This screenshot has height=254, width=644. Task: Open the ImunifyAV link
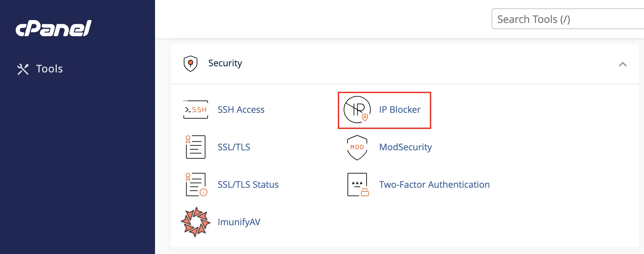click(239, 222)
